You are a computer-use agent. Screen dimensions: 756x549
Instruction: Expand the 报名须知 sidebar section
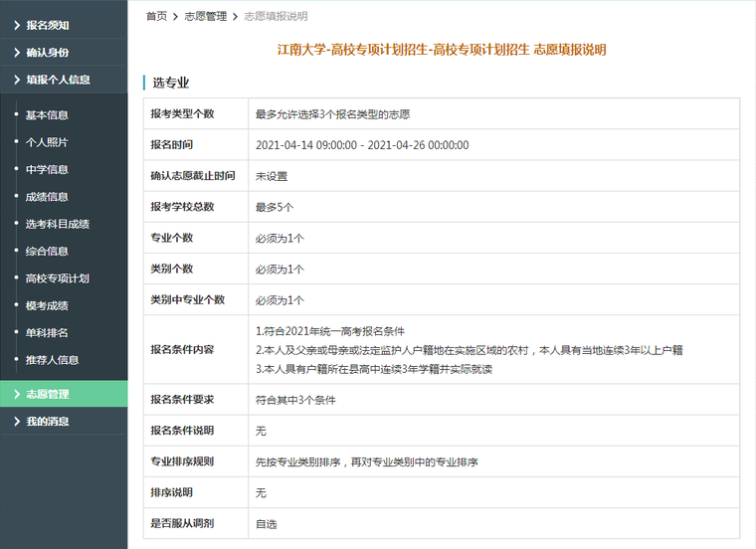coord(48,25)
